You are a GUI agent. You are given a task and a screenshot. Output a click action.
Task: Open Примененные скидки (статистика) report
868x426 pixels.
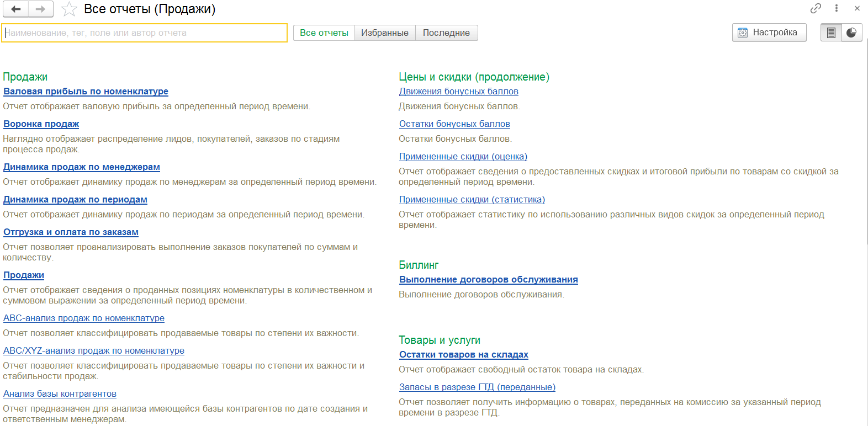(x=472, y=200)
